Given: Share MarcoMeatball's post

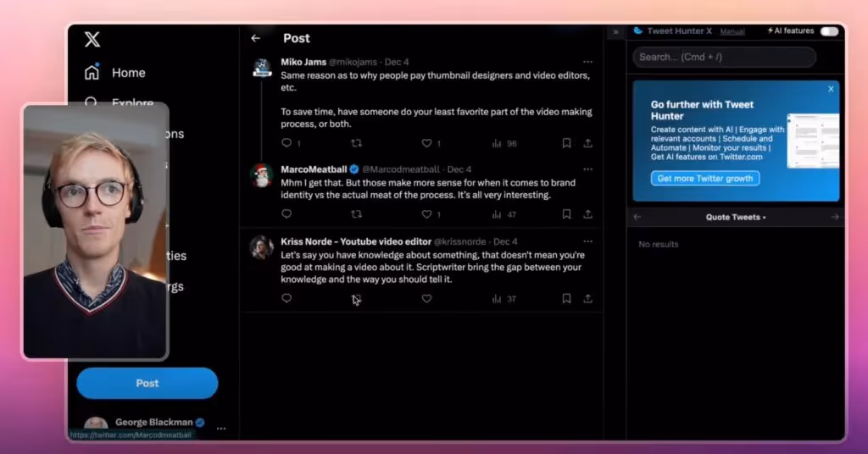Looking at the screenshot, I should tap(588, 214).
